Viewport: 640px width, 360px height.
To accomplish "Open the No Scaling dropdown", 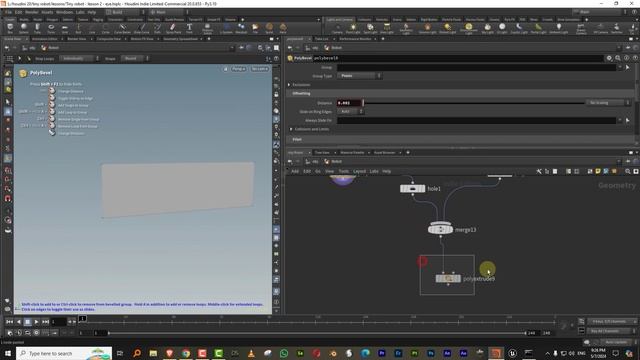I will [608, 103].
